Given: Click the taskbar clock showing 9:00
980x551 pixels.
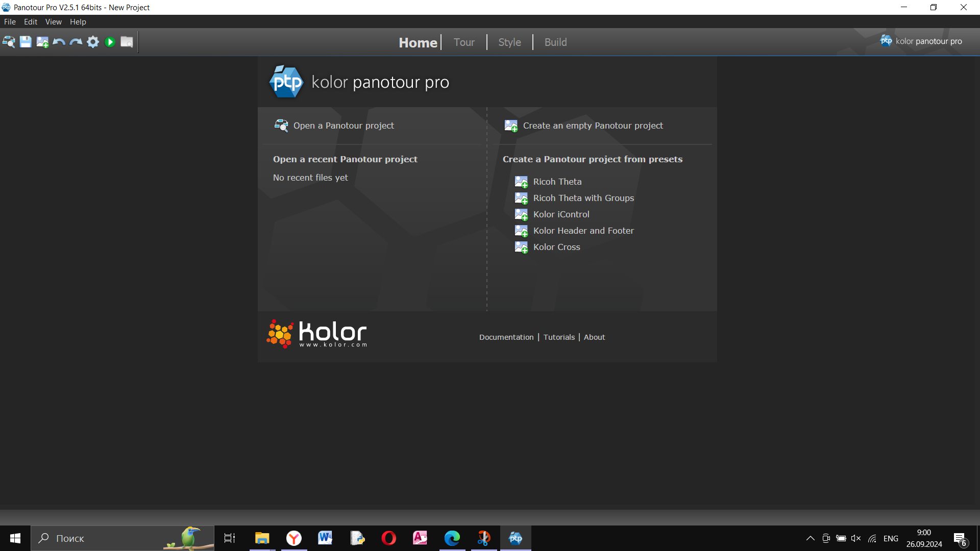Looking at the screenshot, I should 924,538.
